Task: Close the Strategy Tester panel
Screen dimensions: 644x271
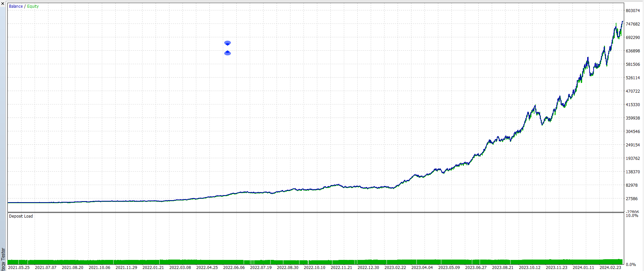Action: (x=3, y=3)
